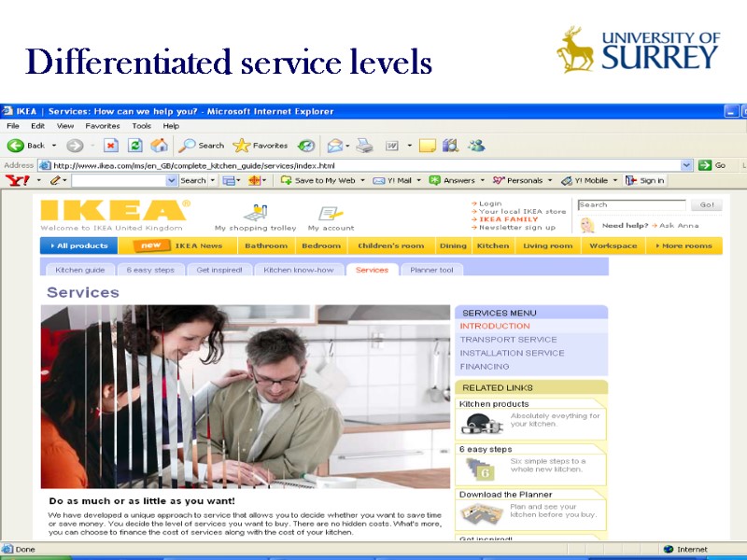
Task: Stop page loading with red X icon
Action: [x=111, y=146]
